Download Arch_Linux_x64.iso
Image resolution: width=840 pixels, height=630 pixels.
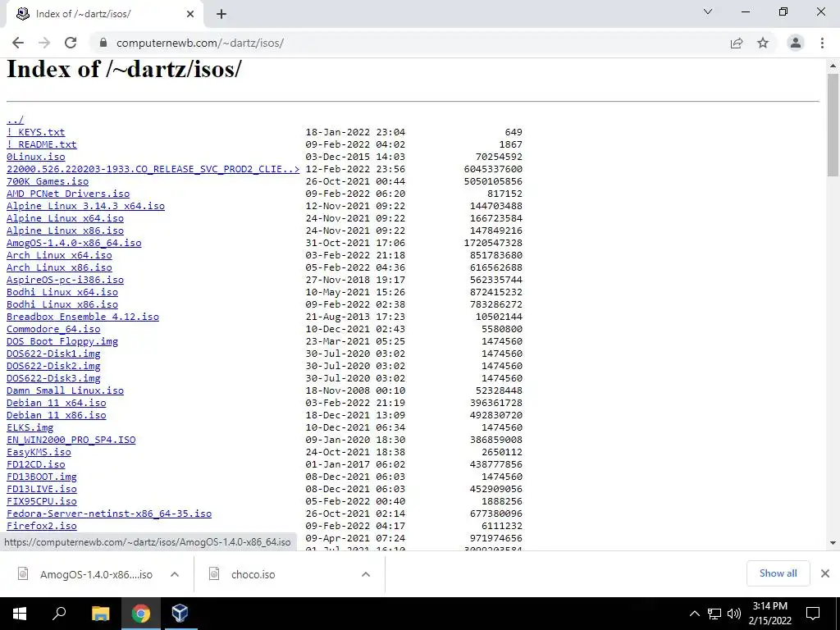(59, 255)
